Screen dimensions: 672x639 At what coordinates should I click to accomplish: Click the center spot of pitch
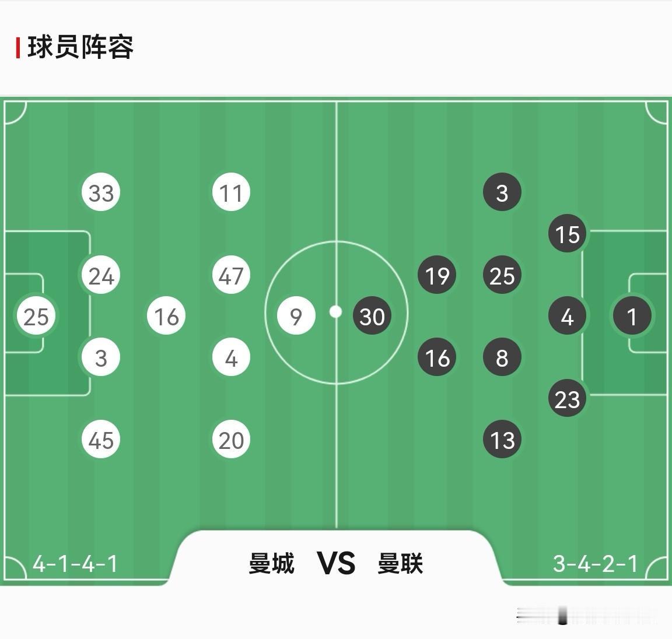pyautogui.click(x=335, y=312)
